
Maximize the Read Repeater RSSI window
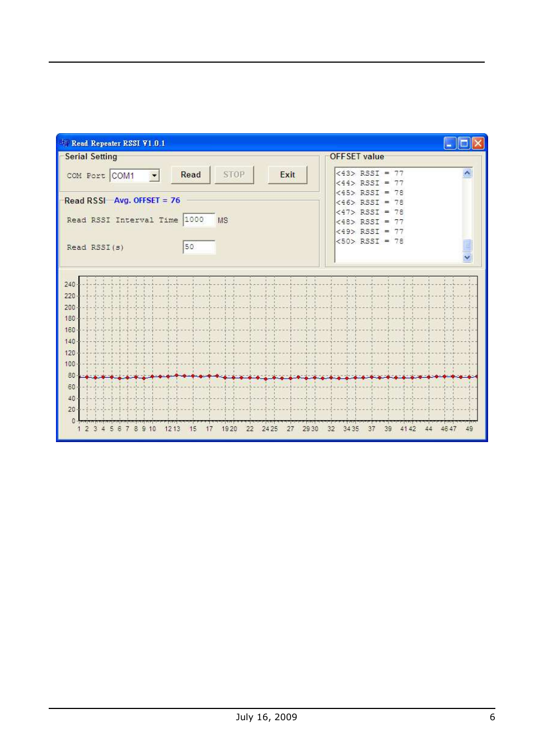coord(464,143)
